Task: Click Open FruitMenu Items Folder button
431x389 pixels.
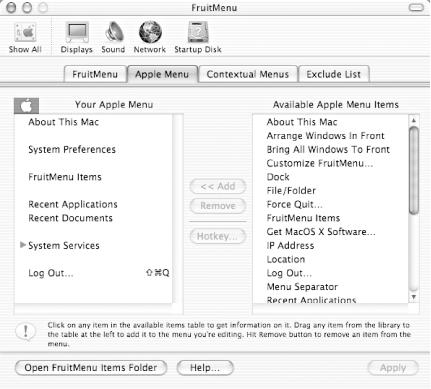Action: [x=91, y=368]
